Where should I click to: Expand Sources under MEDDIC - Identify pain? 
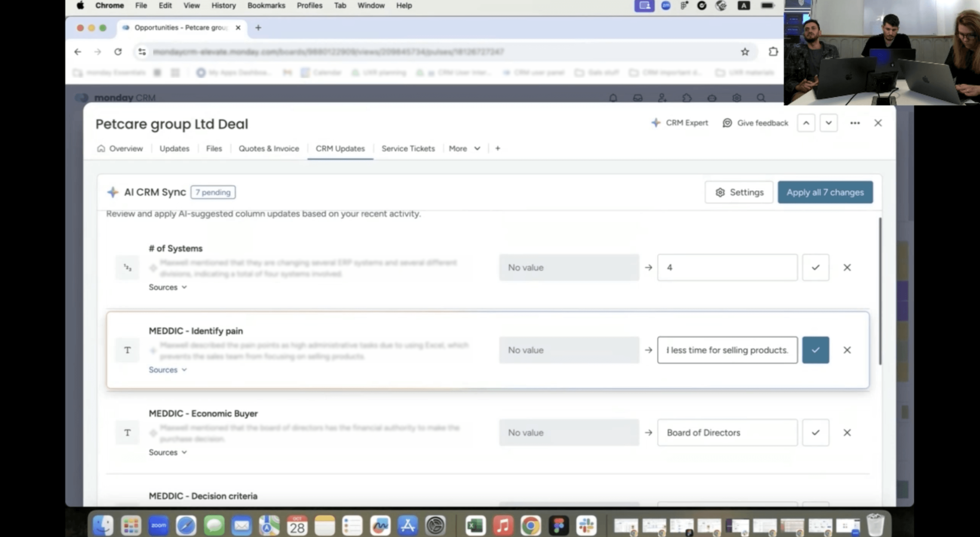point(168,370)
